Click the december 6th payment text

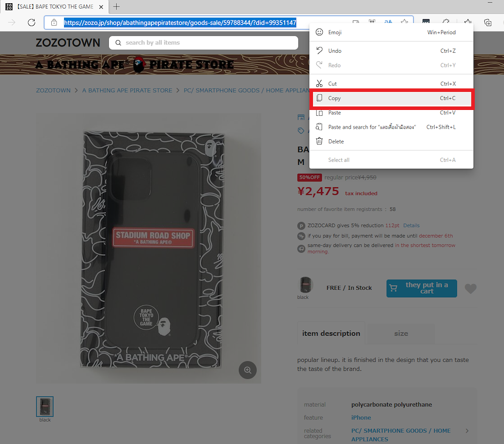pyautogui.click(x=436, y=236)
